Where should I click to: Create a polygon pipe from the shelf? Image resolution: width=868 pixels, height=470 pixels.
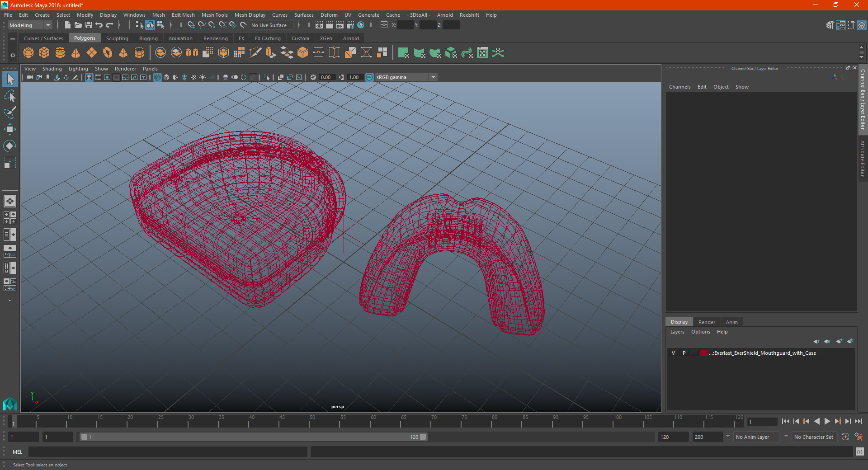coord(139,53)
